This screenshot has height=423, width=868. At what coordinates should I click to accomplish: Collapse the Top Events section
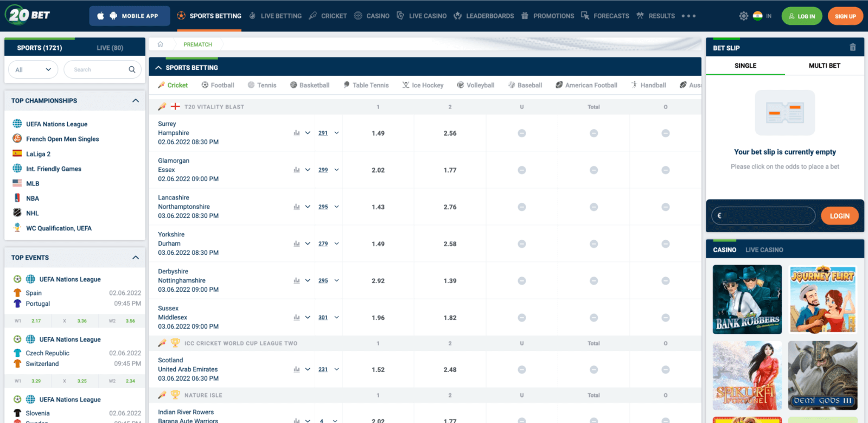136,258
